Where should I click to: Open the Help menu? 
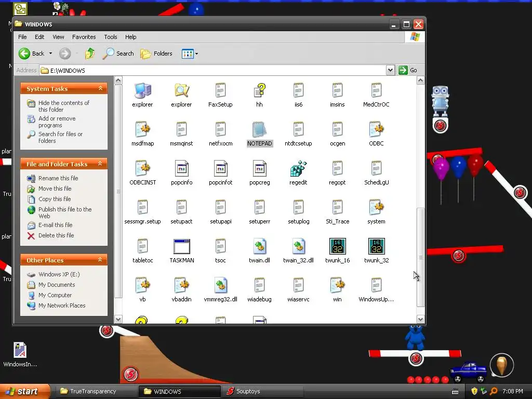[x=130, y=37]
